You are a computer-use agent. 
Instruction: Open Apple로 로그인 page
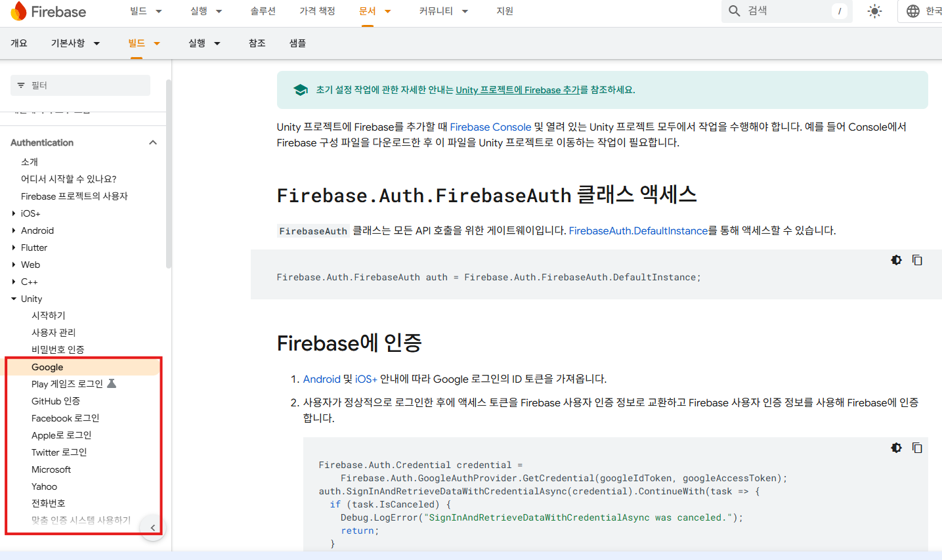62,435
